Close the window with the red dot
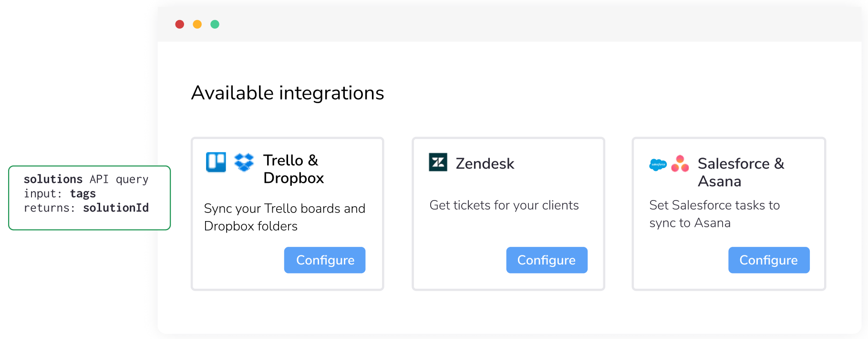This screenshot has height=339, width=868. pyautogui.click(x=180, y=24)
